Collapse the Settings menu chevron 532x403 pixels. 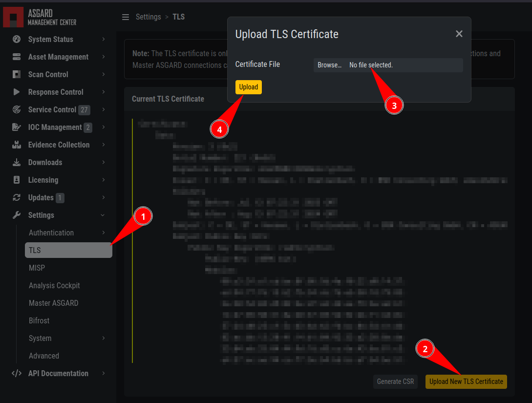pyautogui.click(x=103, y=215)
